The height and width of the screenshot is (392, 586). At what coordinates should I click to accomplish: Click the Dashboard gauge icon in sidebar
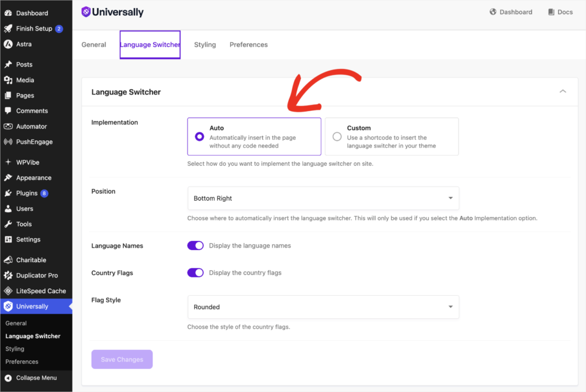8,13
